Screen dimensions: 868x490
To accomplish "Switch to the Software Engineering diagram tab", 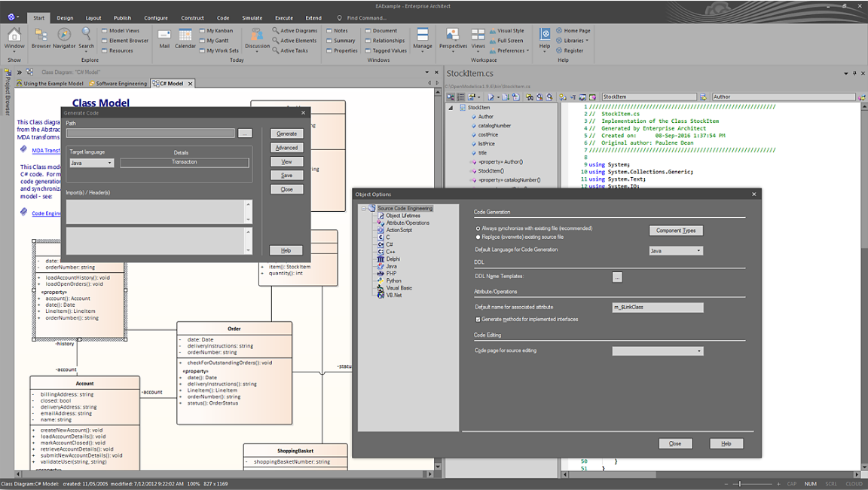I will (x=118, y=84).
